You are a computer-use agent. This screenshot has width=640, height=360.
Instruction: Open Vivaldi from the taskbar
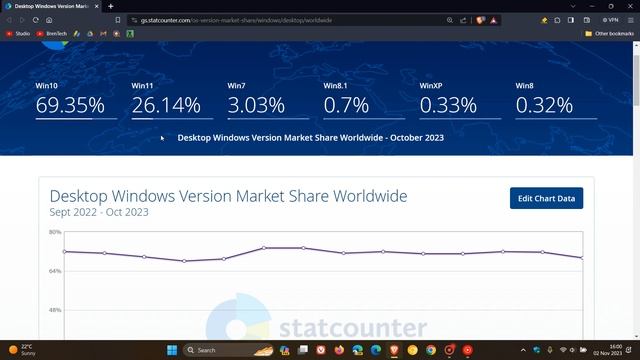pos(321,350)
